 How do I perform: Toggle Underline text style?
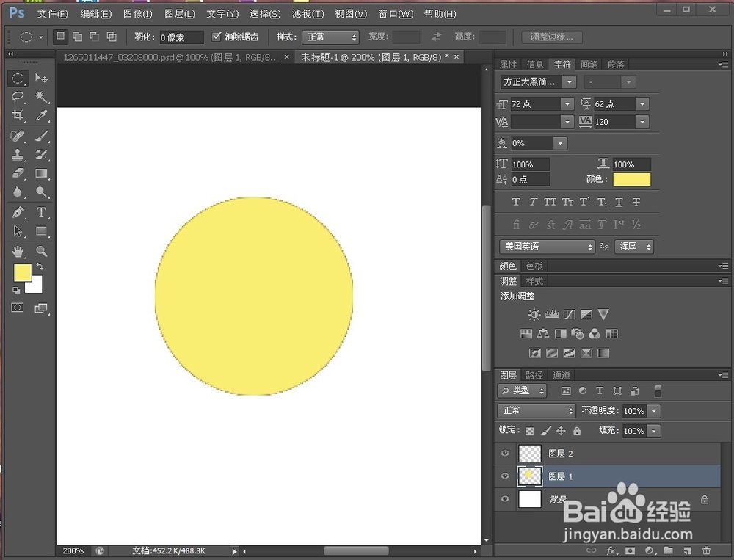click(619, 202)
